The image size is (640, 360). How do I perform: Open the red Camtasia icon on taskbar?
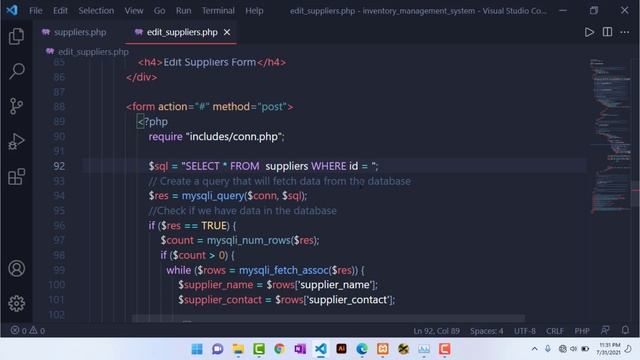(x=444, y=349)
